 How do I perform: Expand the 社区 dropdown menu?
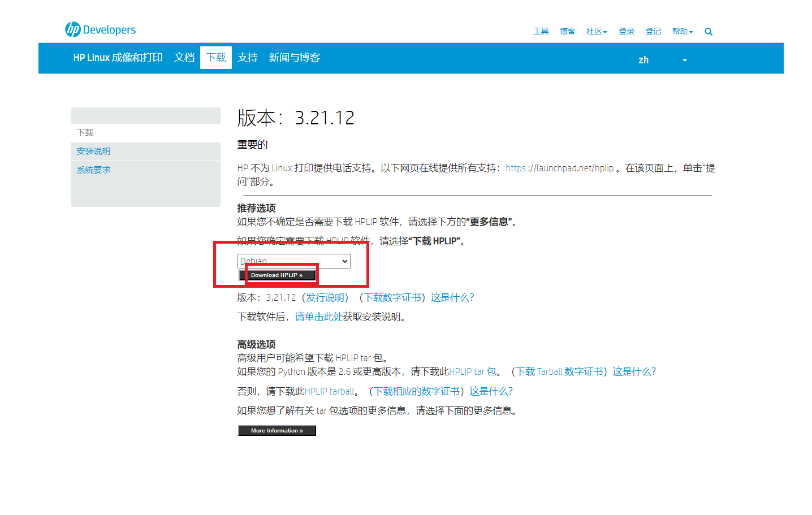597,31
